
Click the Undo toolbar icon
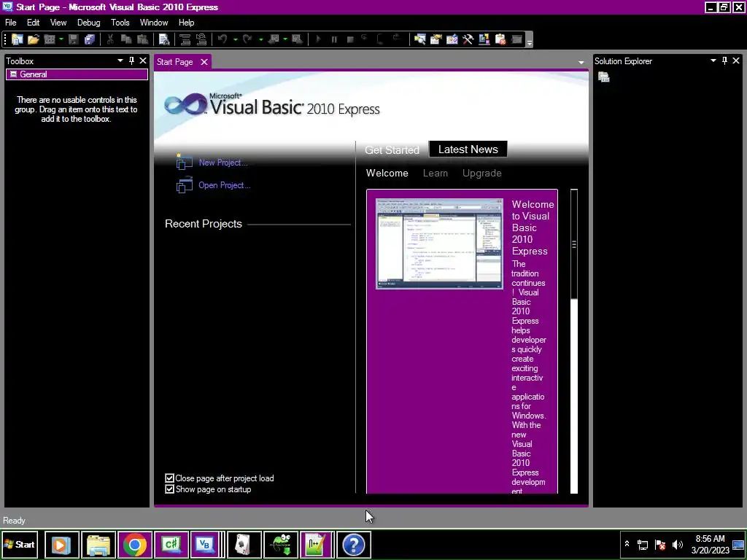[x=222, y=39]
